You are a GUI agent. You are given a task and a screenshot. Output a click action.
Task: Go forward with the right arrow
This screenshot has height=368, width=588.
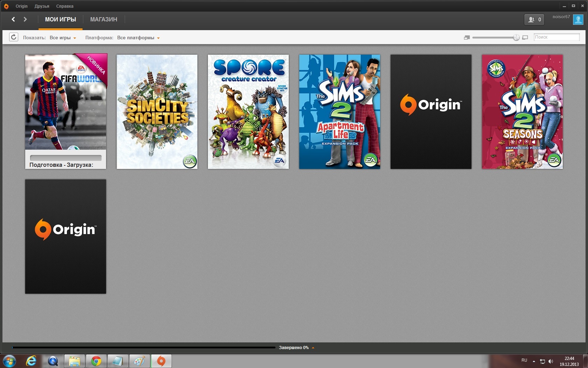(25, 19)
